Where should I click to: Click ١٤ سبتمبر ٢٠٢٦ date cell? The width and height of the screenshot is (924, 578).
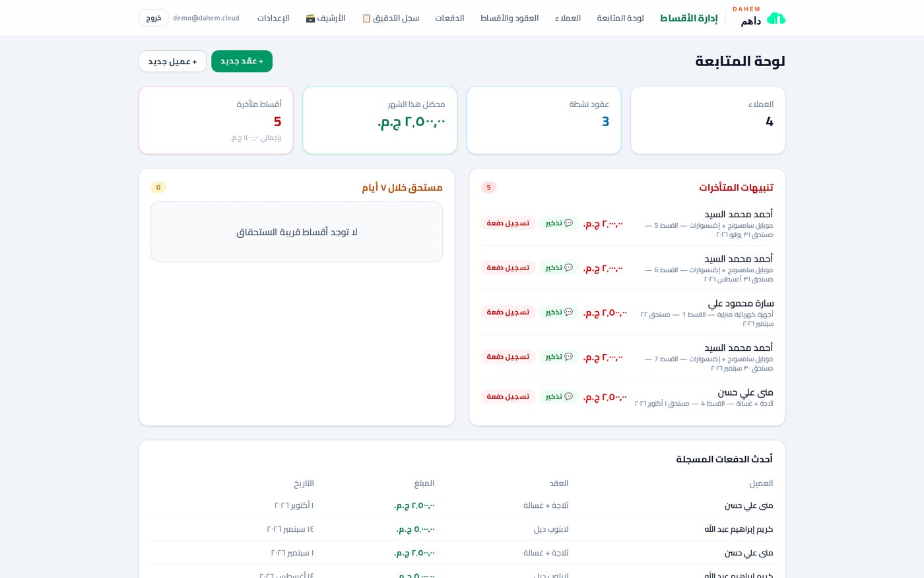(x=290, y=529)
